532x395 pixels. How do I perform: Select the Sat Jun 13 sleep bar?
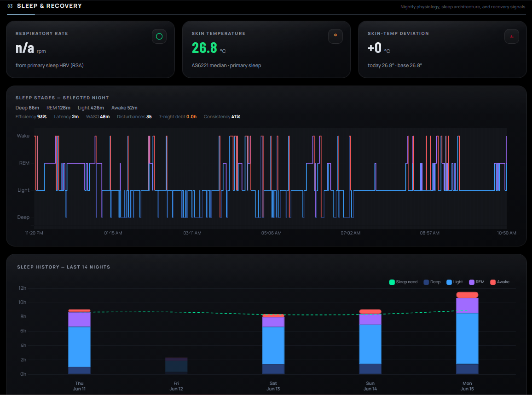click(x=273, y=344)
